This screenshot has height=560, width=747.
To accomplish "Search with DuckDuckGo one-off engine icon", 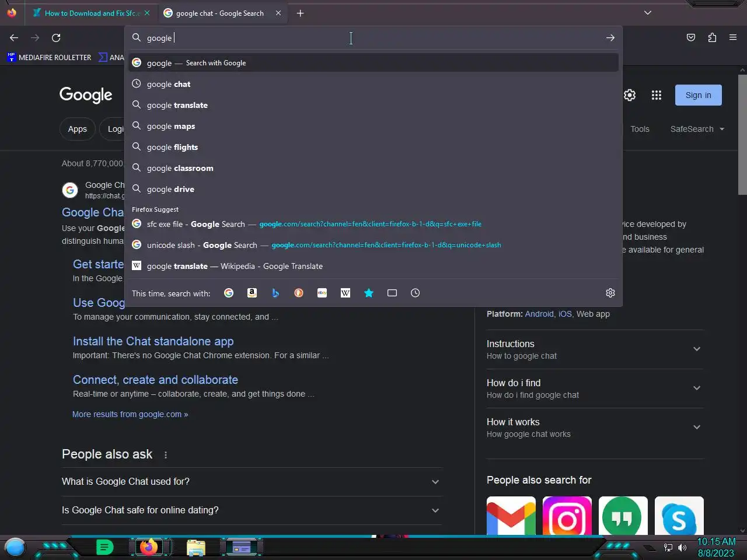I will (x=299, y=293).
